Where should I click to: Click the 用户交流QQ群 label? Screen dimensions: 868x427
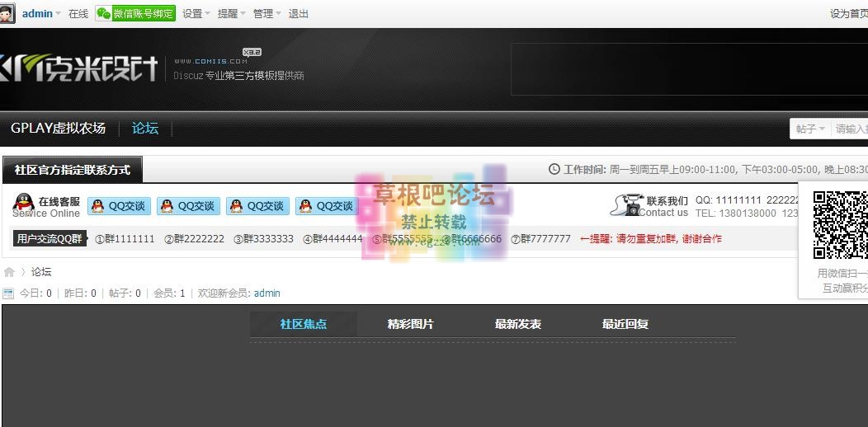pos(50,239)
